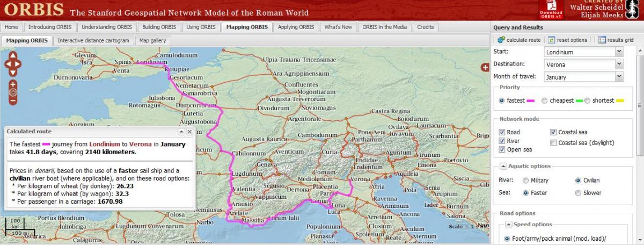The image size is (644, 245).
Task: Select Faster sea option
Action: (x=525, y=192)
